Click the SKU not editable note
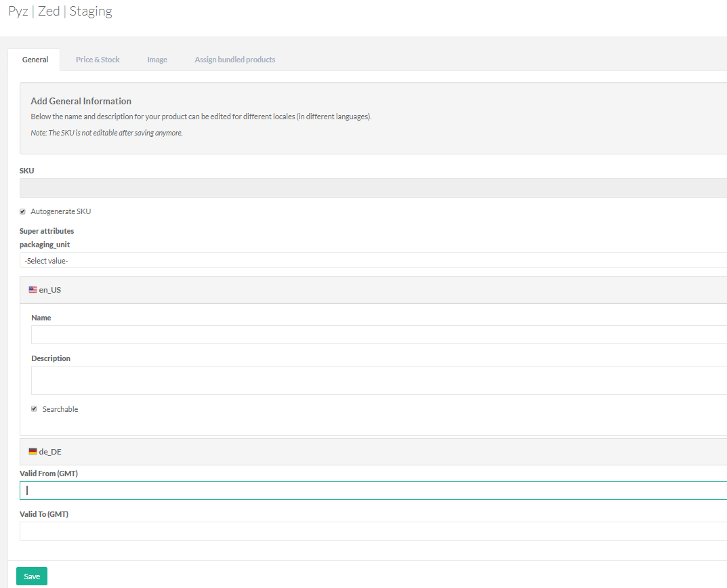727x588 pixels. 106,133
